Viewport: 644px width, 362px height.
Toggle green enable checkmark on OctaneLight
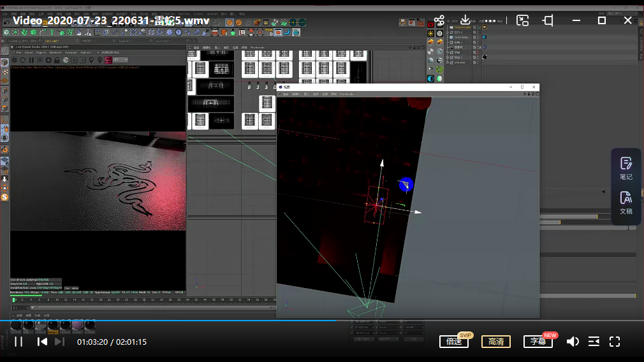point(480,27)
